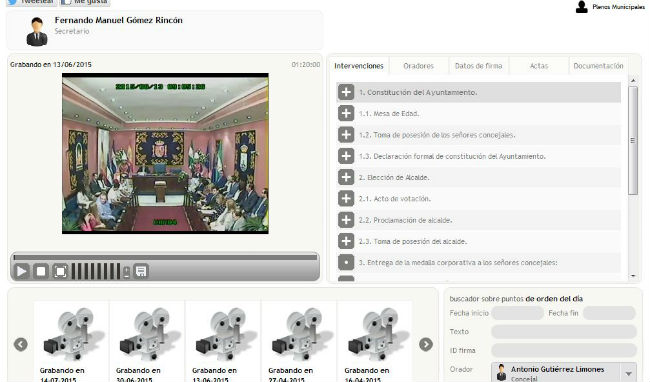This screenshot has height=382, width=650.
Task: Go to next recordings in carousel
Action: (x=426, y=344)
